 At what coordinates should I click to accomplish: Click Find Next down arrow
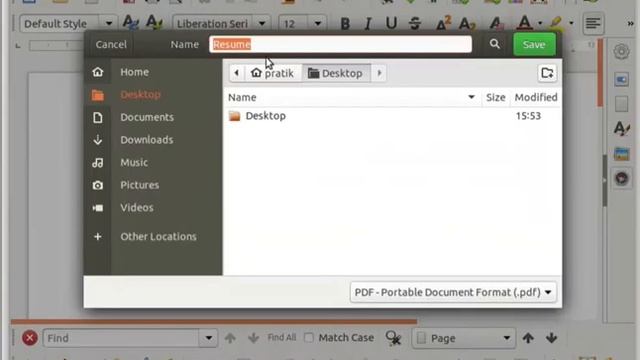click(x=253, y=338)
